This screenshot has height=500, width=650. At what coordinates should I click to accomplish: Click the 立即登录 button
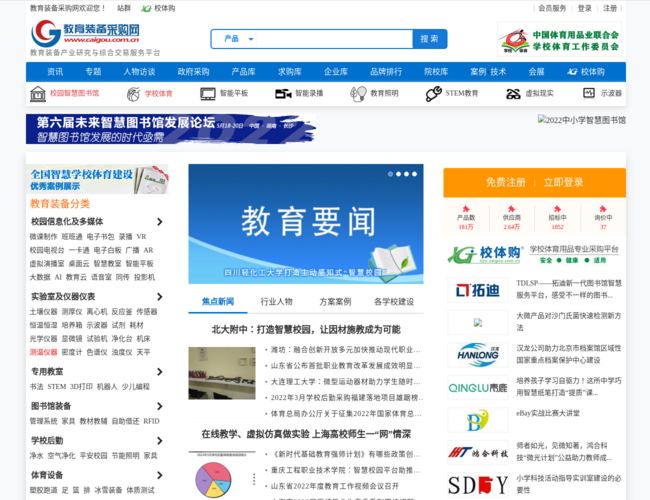563,182
